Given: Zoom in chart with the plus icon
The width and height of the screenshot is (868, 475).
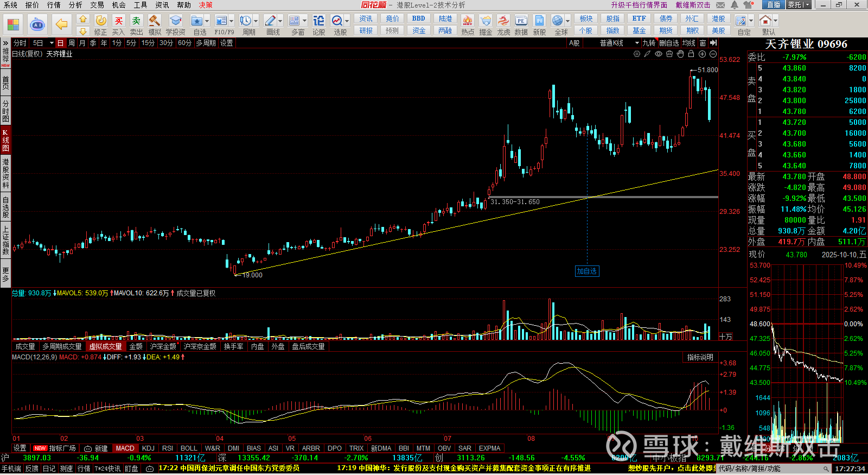Looking at the screenshot, I should point(702,54).
